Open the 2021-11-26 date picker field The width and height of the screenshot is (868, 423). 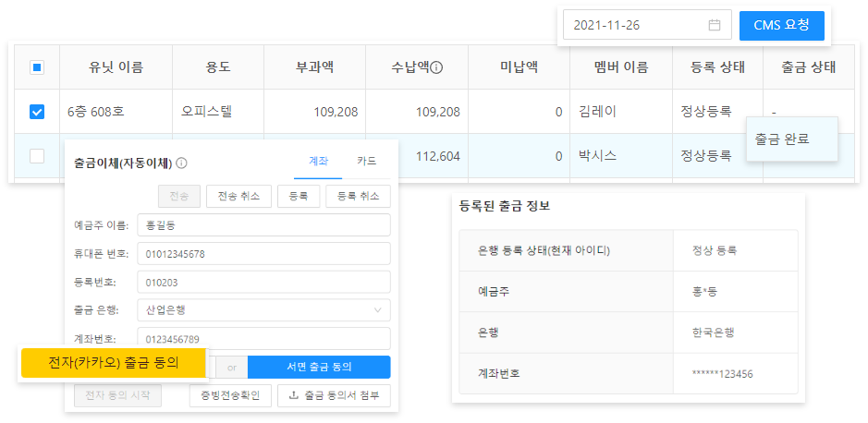tap(647, 25)
